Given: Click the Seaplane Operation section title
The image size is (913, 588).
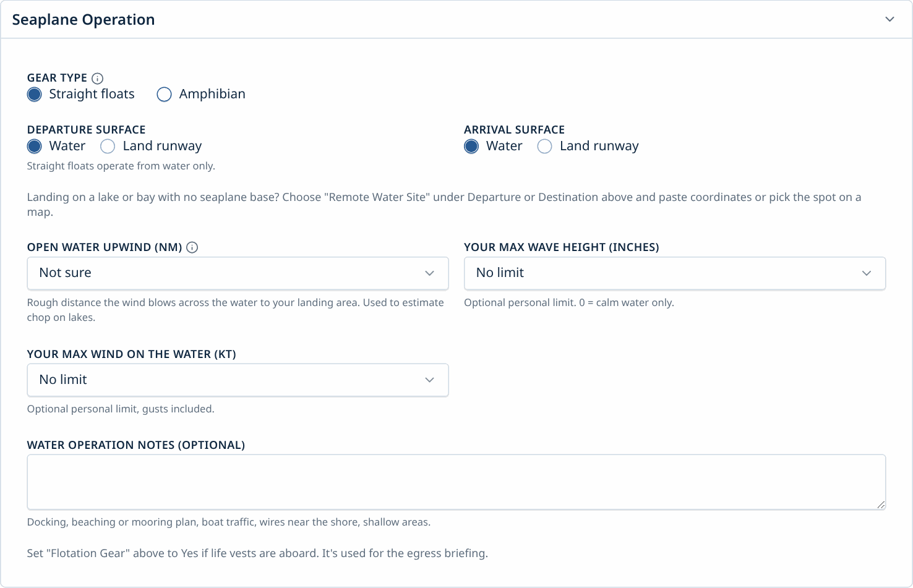Looking at the screenshot, I should 84,20.
